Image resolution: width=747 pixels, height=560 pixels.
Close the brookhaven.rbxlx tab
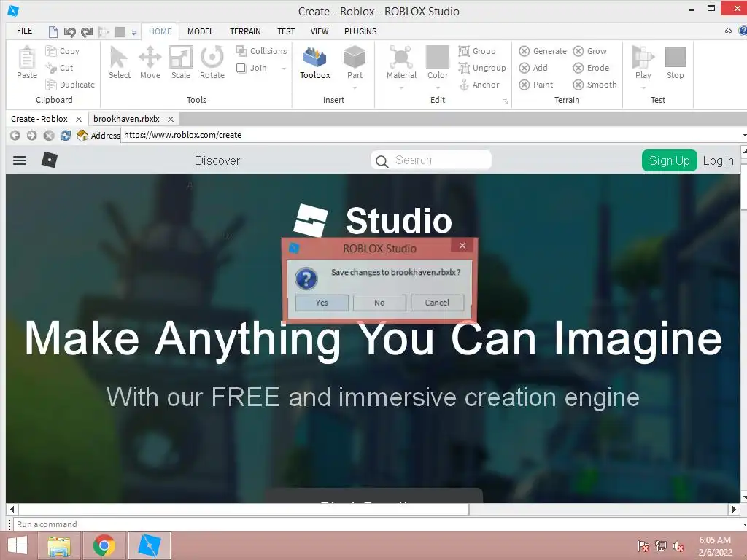tap(171, 119)
